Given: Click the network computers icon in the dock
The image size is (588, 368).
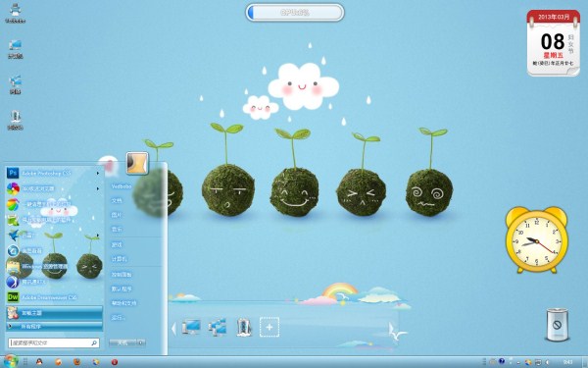Looking at the screenshot, I should [x=218, y=327].
